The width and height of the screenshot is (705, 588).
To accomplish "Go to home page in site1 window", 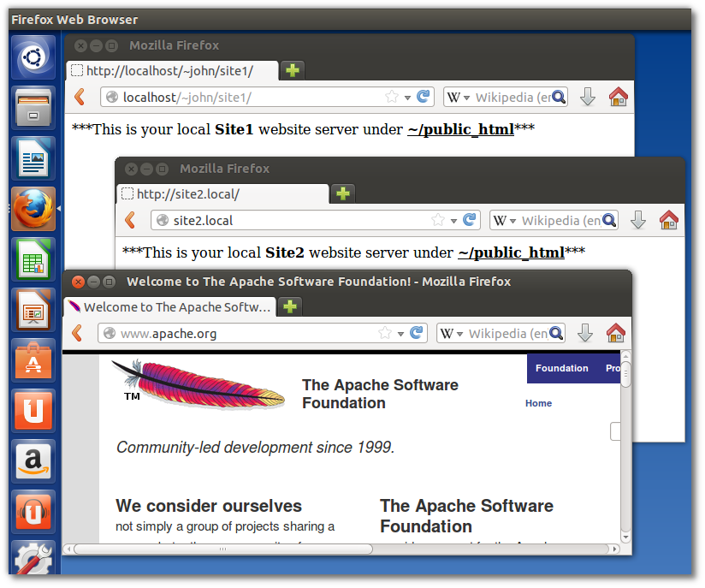I will coord(619,97).
